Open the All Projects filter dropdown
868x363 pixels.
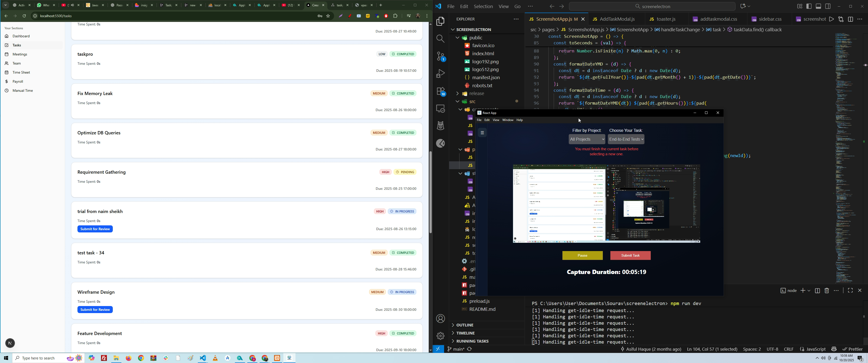[587, 139]
